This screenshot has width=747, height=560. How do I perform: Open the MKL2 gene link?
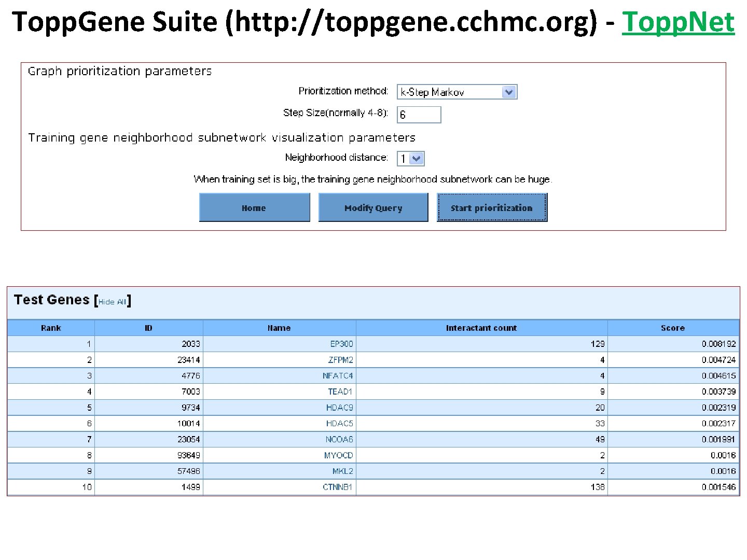[x=343, y=471]
